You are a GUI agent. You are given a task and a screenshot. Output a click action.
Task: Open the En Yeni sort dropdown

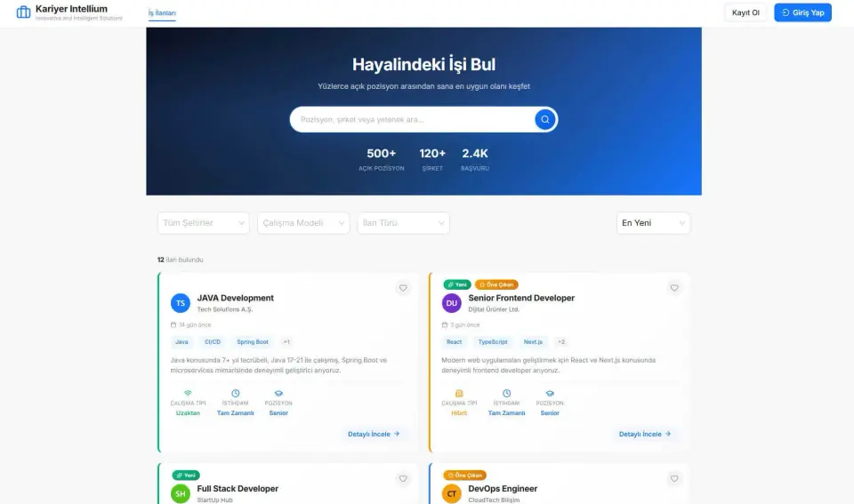click(653, 223)
